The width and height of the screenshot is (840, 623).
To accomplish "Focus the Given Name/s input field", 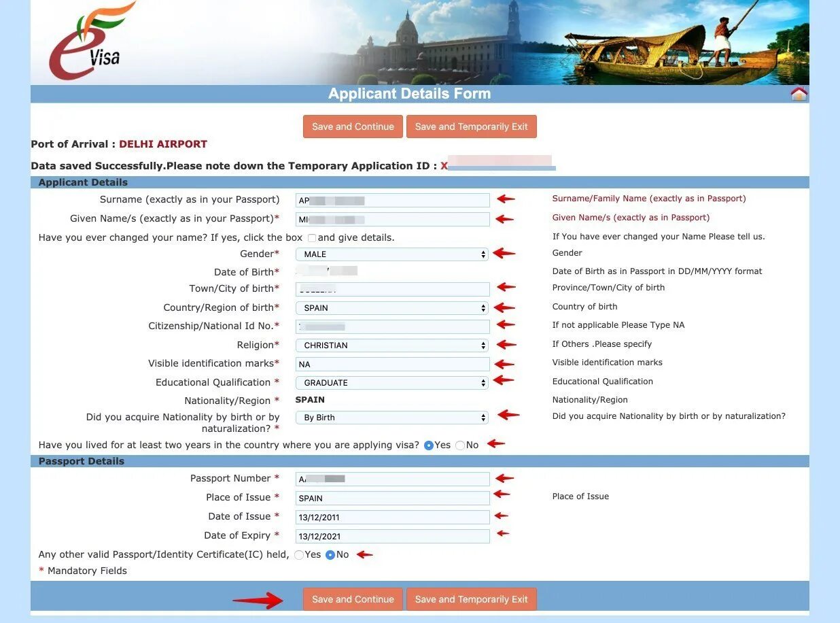I will click(392, 219).
